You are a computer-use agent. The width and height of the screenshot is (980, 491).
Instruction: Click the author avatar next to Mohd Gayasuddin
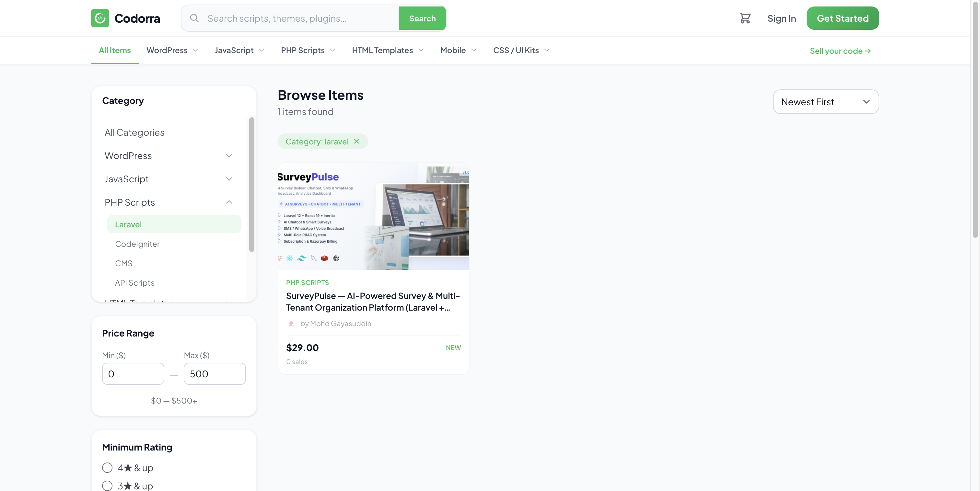tap(291, 324)
